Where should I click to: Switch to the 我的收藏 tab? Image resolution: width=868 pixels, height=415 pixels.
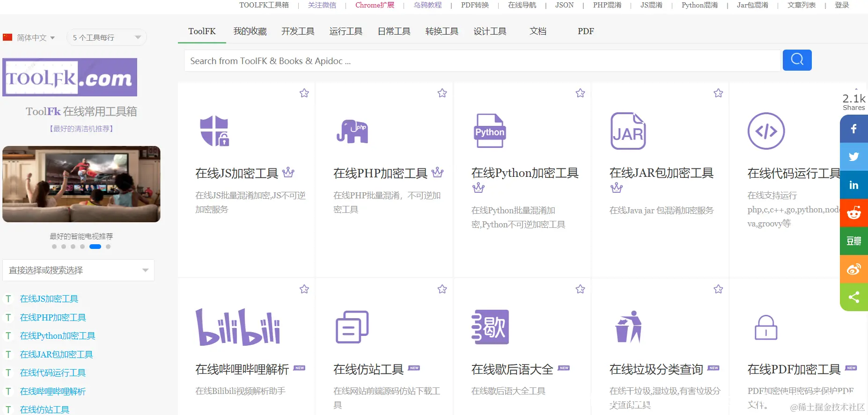(250, 31)
